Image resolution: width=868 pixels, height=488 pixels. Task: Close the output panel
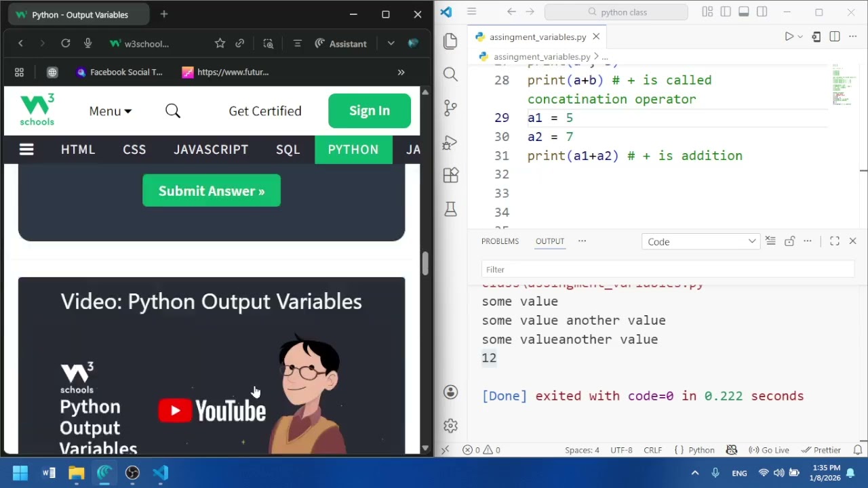click(x=853, y=241)
